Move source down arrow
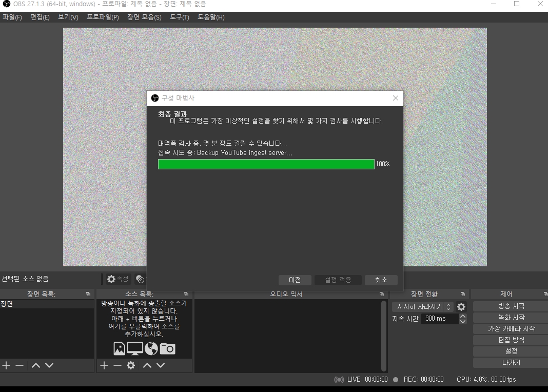Screen dimensions: 548x392 coord(161,365)
